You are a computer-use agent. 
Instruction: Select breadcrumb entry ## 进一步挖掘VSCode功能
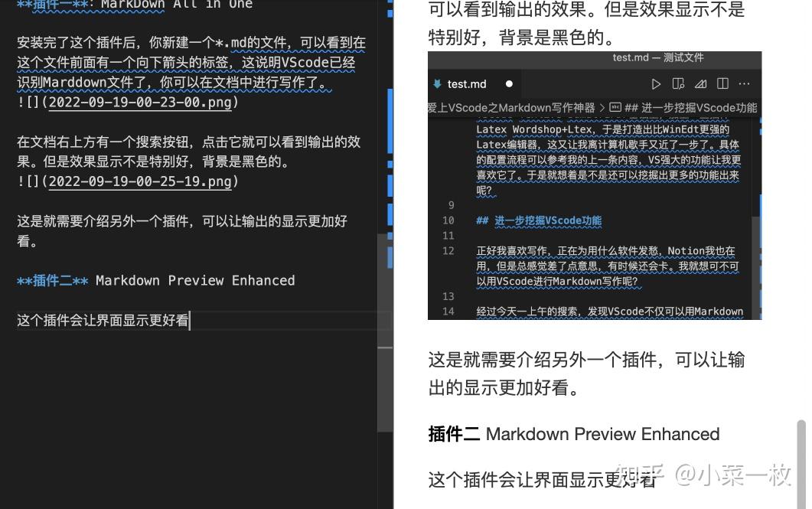tap(689, 108)
